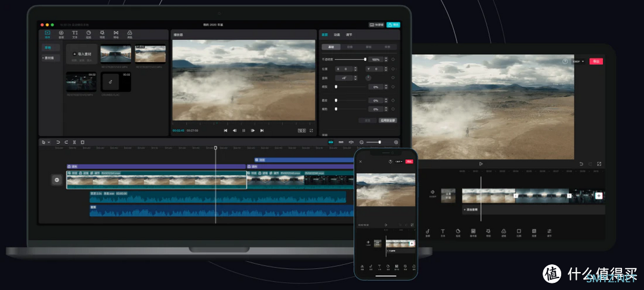Click the preview-axis icon left of zoom-out on laptop
This screenshot has height=290, width=644.
pos(351,142)
